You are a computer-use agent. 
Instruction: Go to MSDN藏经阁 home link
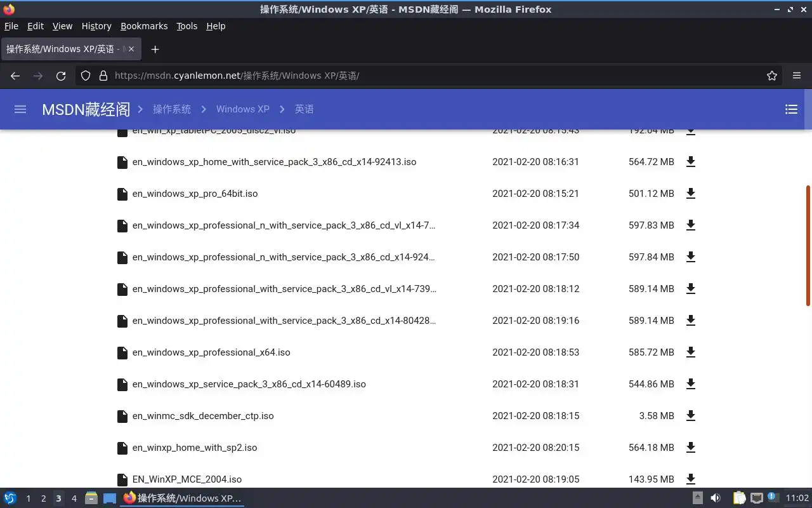(x=86, y=109)
